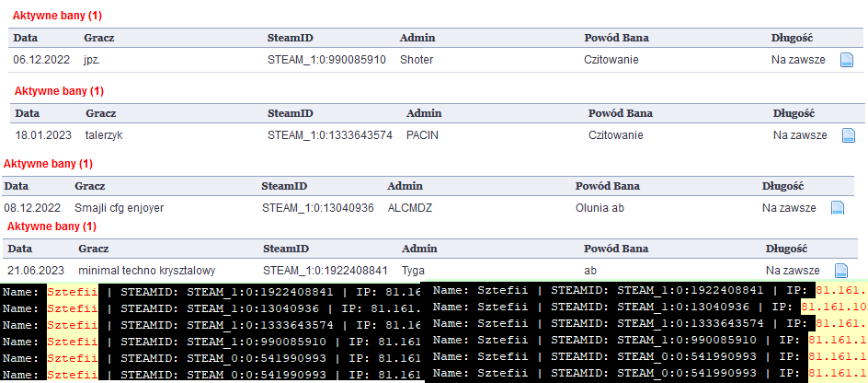Viewport: 868px width, 383px height.
Task: Click Data column header in first table
Action: pyautogui.click(x=25, y=39)
